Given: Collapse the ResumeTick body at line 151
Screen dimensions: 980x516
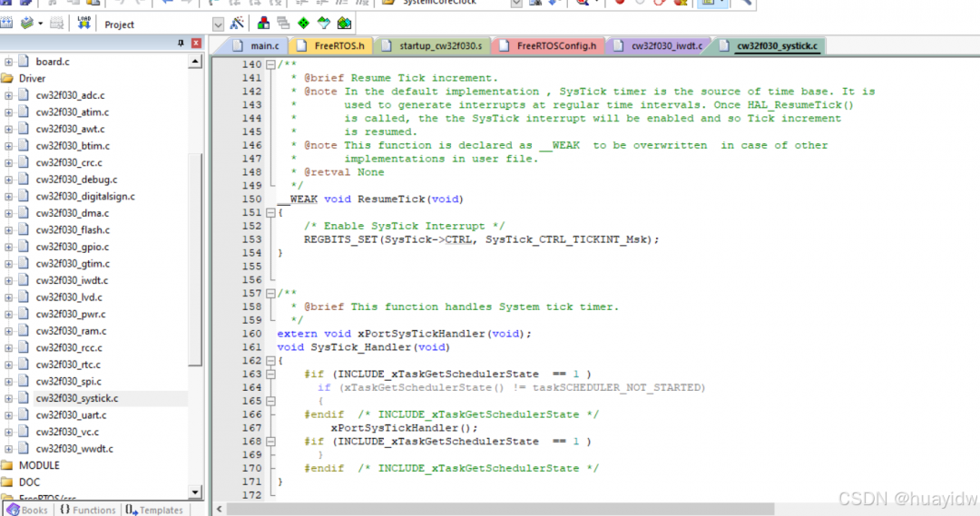Looking at the screenshot, I should (x=270, y=213).
